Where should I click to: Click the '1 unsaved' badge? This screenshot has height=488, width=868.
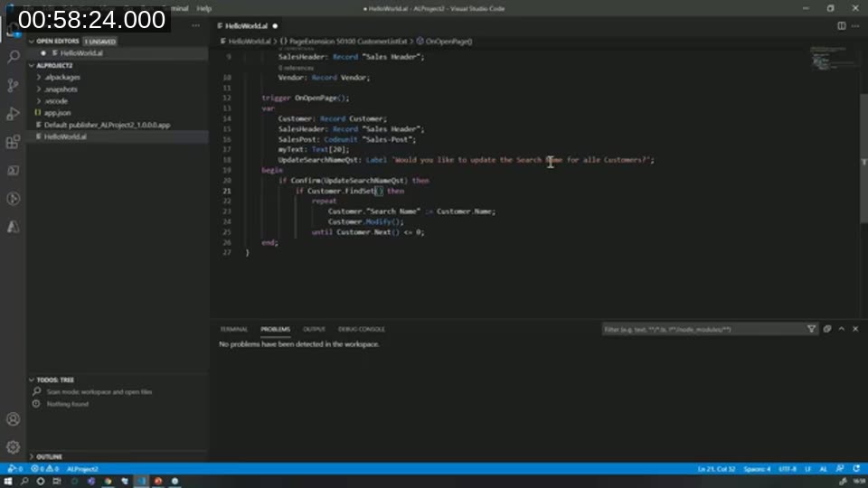coord(99,42)
